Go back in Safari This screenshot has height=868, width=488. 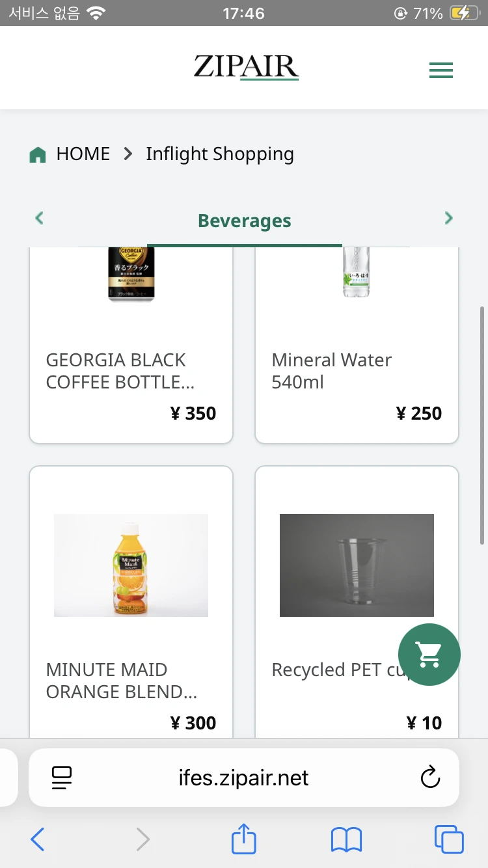[38, 839]
